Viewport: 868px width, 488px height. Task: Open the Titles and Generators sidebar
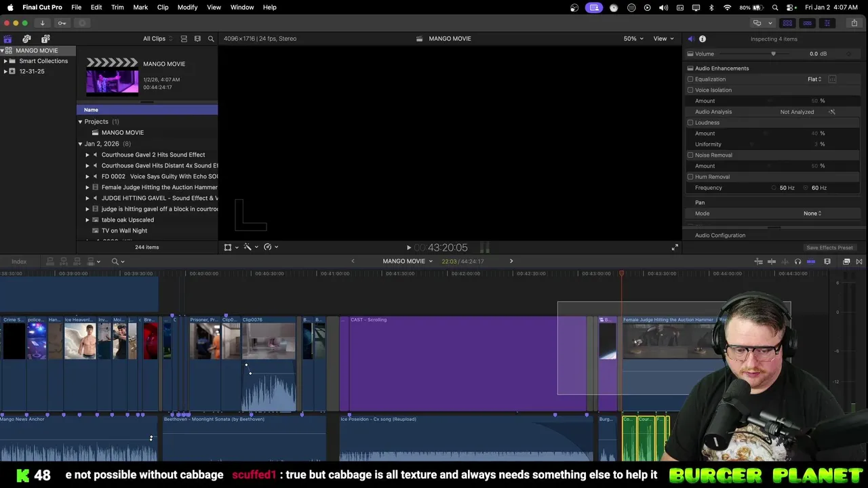pyautogui.click(x=45, y=39)
